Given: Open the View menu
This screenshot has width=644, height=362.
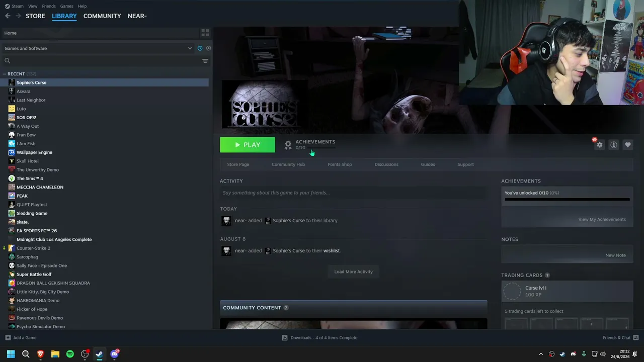Looking at the screenshot, I should 33,6.
